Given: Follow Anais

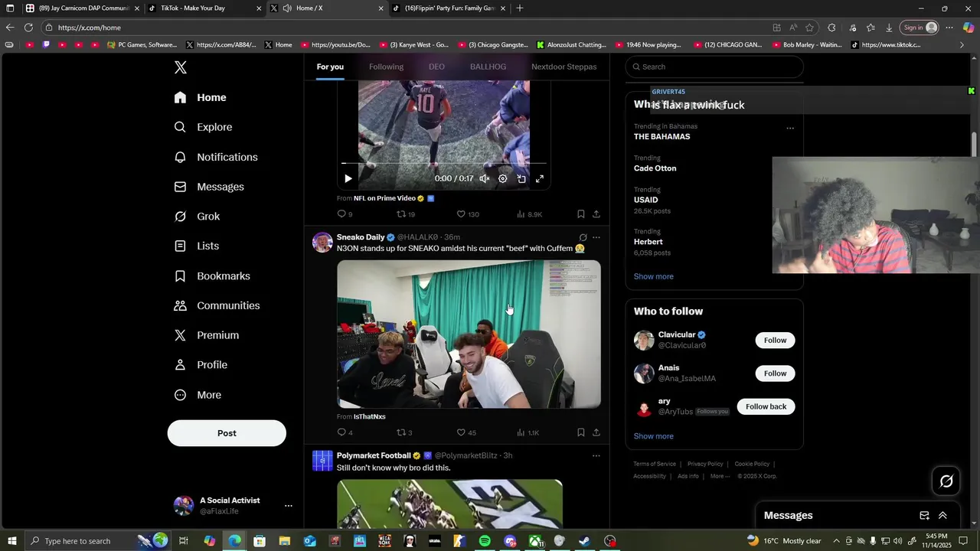Looking at the screenshot, I should 775,373.
